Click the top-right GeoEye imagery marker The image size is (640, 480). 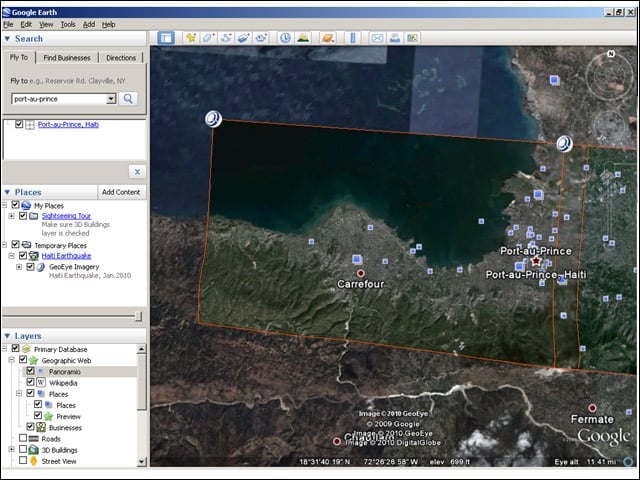click(x=564, y=144)
